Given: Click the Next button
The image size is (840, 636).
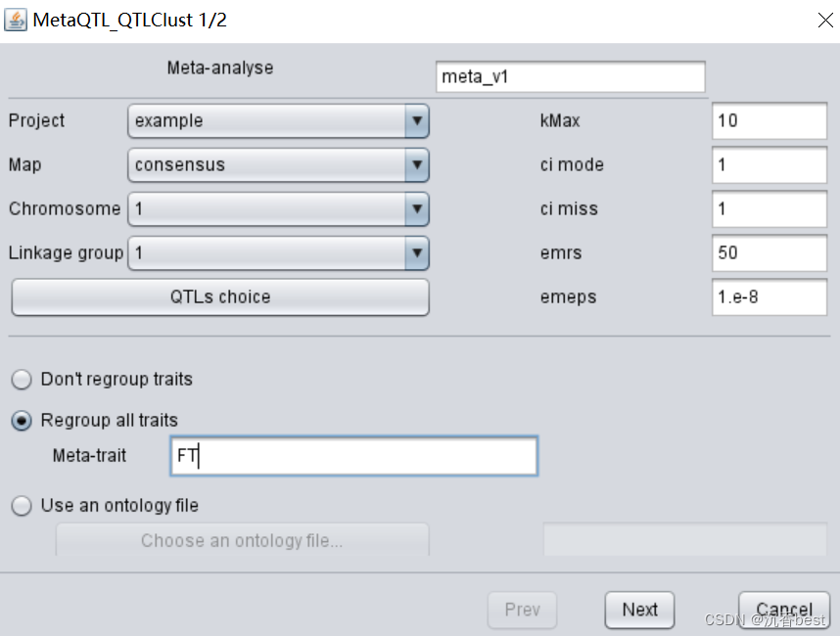Looking at the screenshot, I should tap(639, 609).
